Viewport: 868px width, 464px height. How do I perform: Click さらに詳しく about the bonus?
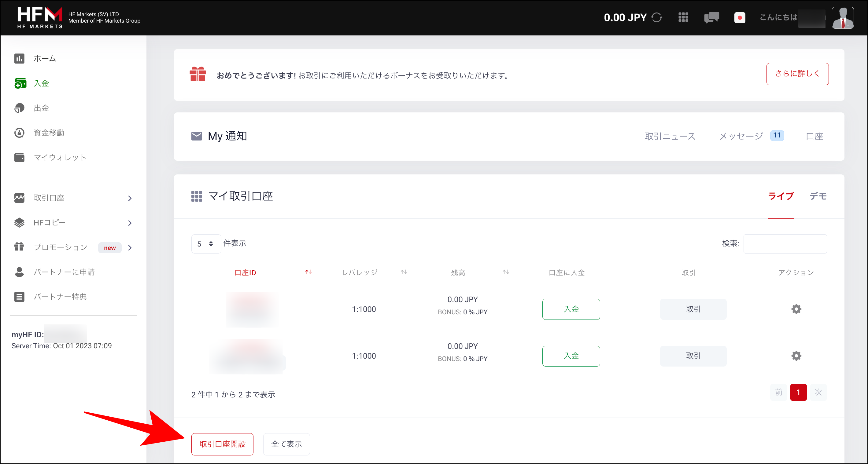pos(797,74)
